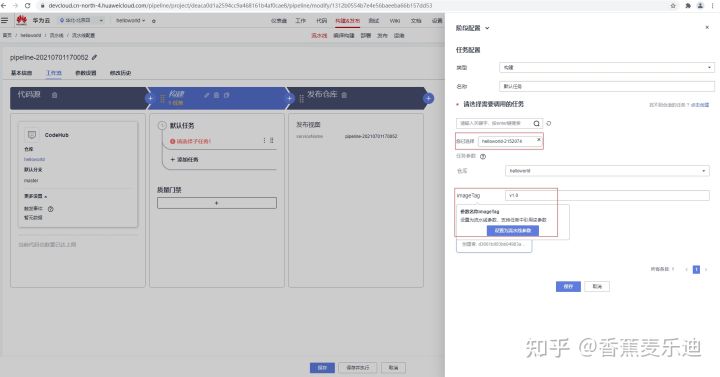Click the plus circle before 发布仓库 stage
Image resolution: width=720 pixels, height=377 pixels.
pyautogui.click(x=289, y=98)
